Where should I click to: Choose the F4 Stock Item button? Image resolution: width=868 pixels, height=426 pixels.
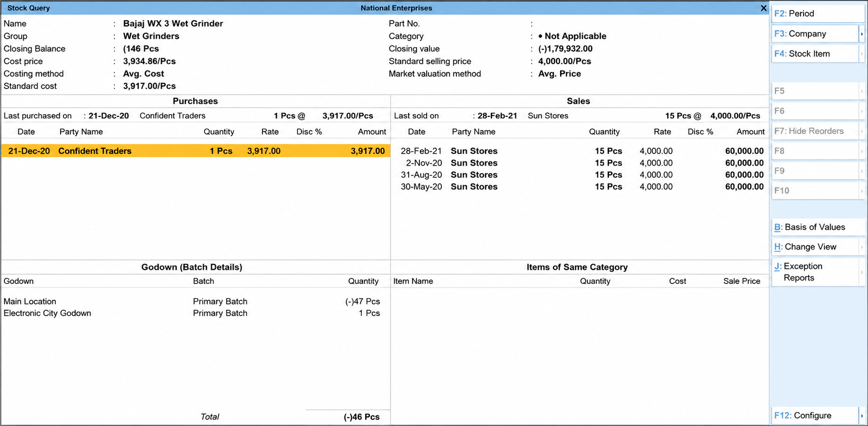815,54
